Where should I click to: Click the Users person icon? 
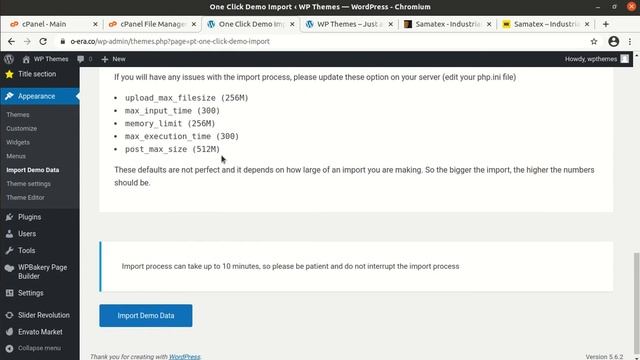click(9, 234)
